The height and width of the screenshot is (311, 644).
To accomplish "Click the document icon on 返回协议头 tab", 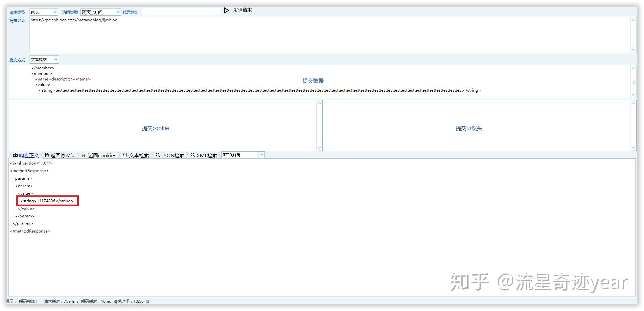I will click(x=46, y=155).
